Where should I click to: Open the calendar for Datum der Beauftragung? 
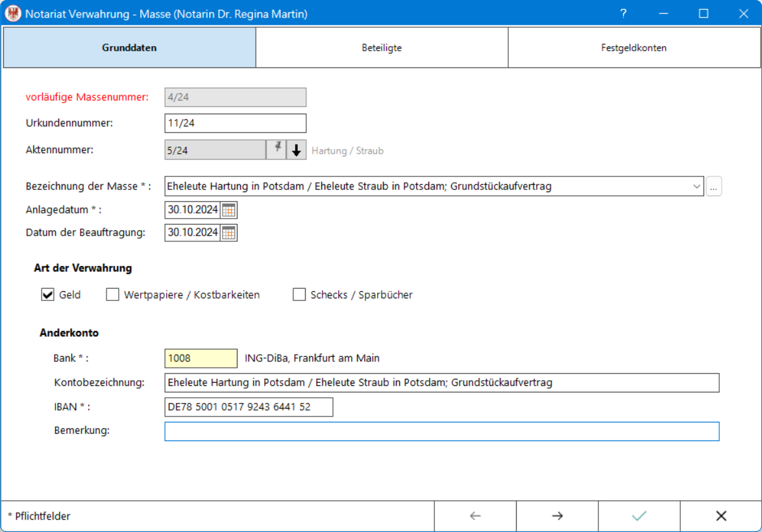click(x=229, y=233)
